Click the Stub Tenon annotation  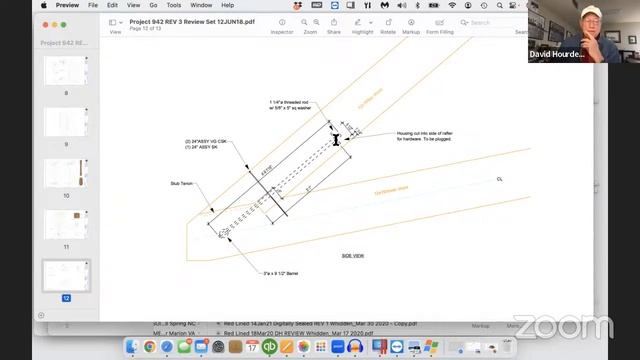coord(181,183)
